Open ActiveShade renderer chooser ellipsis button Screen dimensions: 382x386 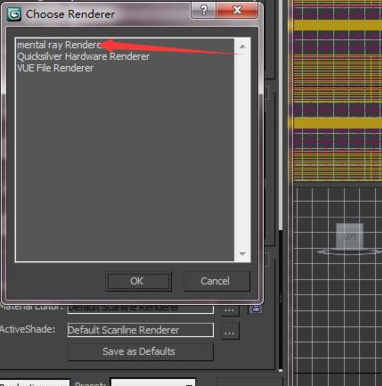pos(229,331)
